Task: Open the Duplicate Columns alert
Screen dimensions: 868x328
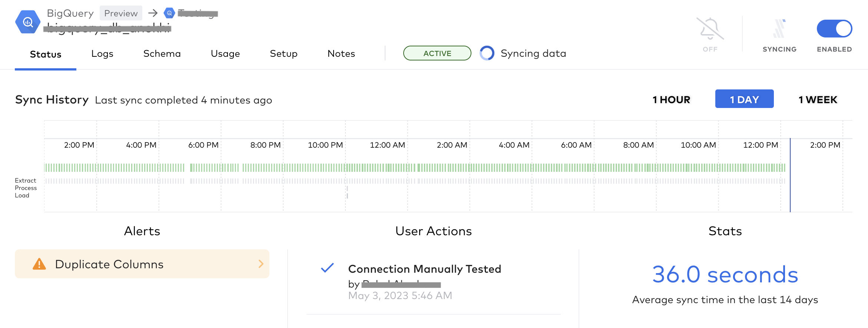Action: click(x=142, y=264)
